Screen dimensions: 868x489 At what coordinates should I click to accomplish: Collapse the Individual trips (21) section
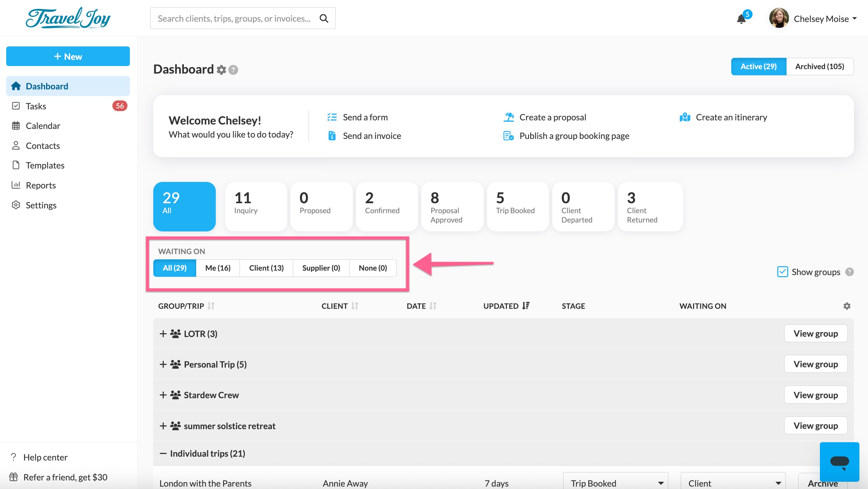163,454
